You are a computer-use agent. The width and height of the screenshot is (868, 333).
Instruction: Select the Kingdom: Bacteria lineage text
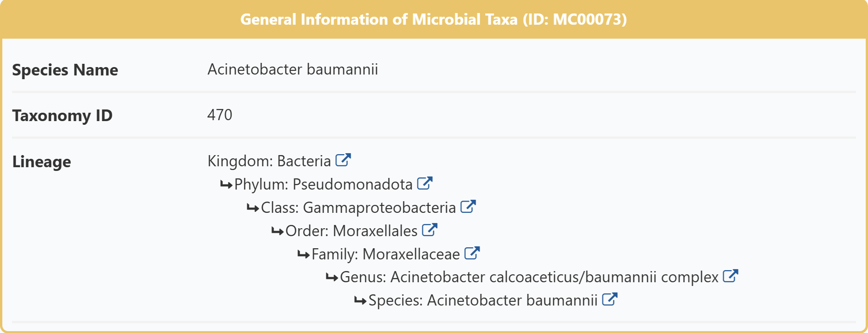pyautogui.click(x=269, y=161)
